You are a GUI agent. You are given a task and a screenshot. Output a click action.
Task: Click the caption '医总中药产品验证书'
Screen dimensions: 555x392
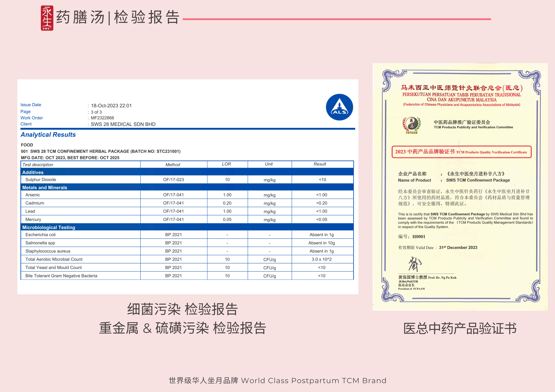tap(460, 328)
